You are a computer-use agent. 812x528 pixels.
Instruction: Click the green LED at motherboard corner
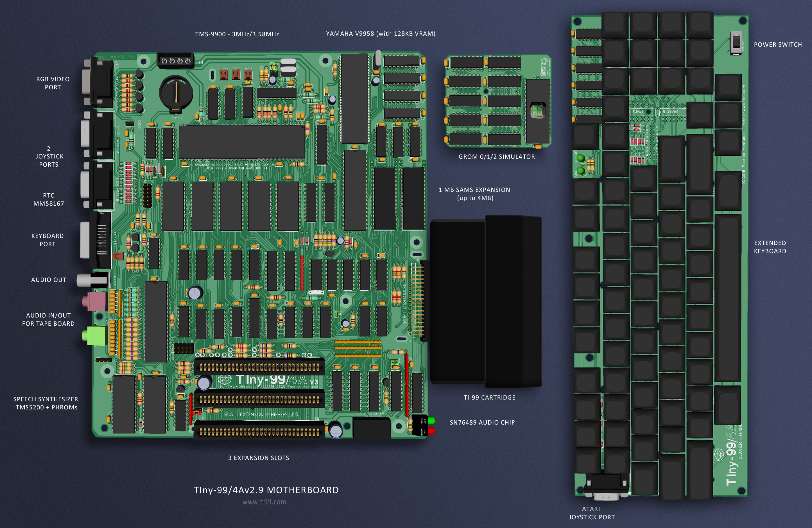click(x=432, y=420)
